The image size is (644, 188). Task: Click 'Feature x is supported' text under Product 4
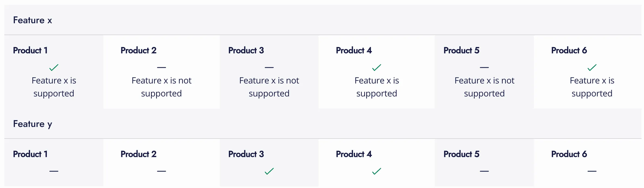coord(377,87)
